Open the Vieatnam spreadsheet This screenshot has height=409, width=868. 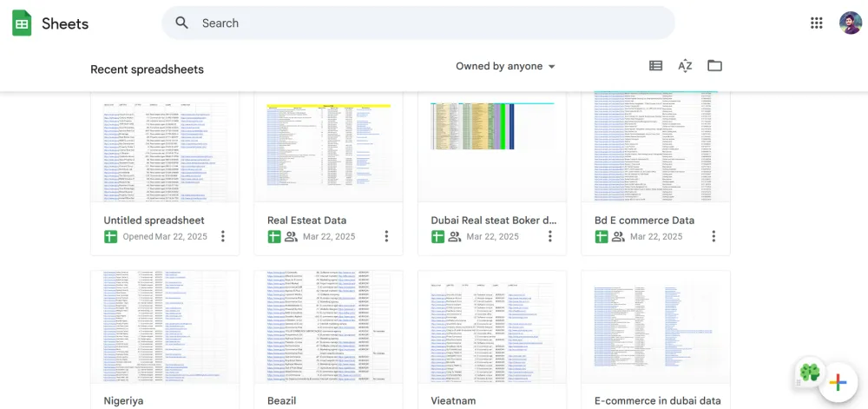click(x=491, y=327)
